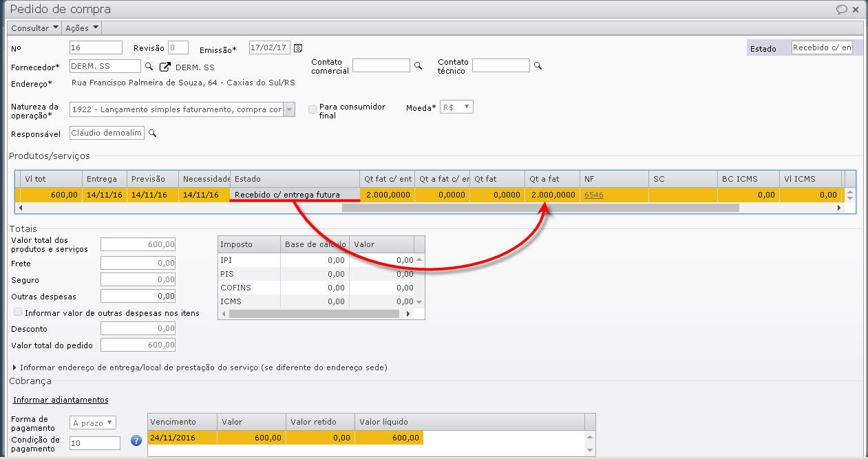This screenshot has height=459, width=868.
Task: Click the Frete value field
Action: (138, 263)
